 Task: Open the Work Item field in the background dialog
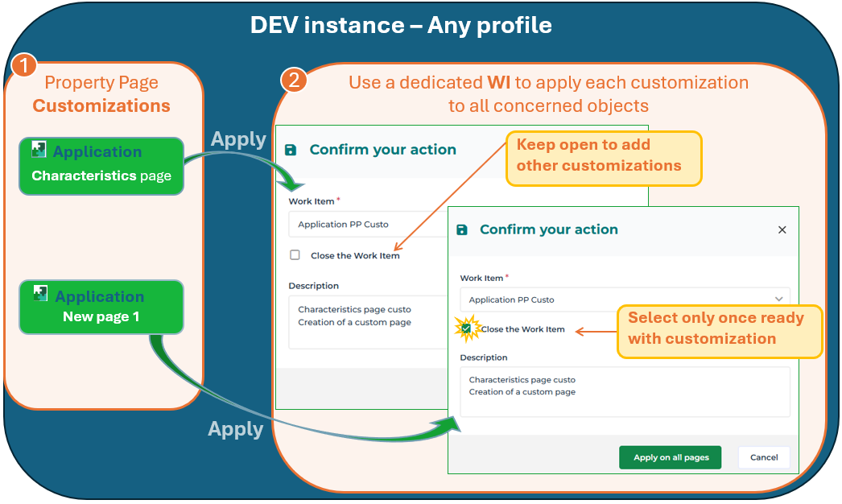(366, 225)
